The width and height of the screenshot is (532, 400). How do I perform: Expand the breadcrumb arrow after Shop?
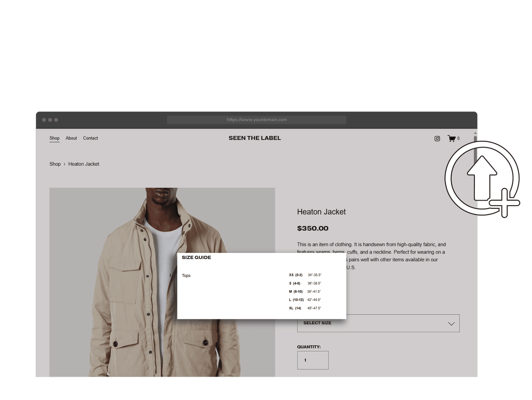click(x=64, y=164)
